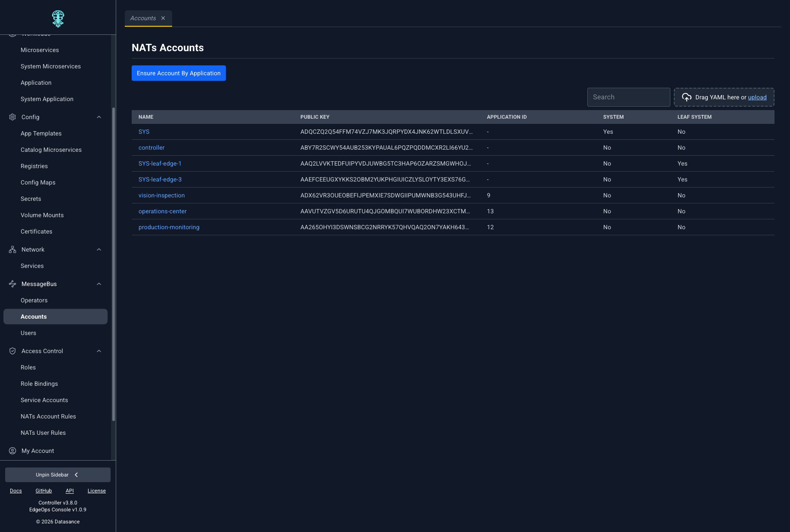
Task: Collapse the Network section chevron
Action: [x=99, y=249]
